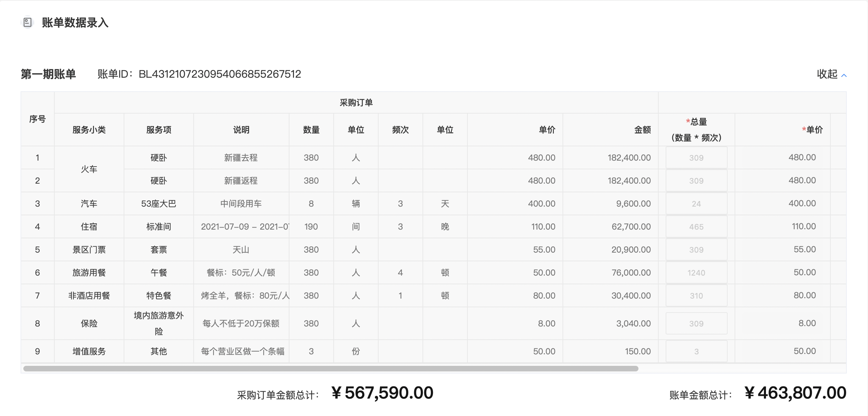Click the 账单ID number text
This screenshot has height=416, width=868.
point(219,74)
